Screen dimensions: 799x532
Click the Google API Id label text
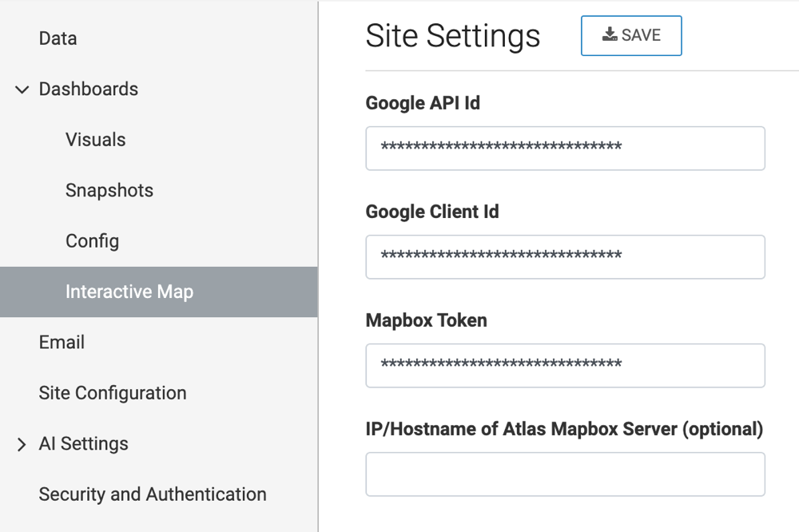pyautogui.click(x=423, y=103)
